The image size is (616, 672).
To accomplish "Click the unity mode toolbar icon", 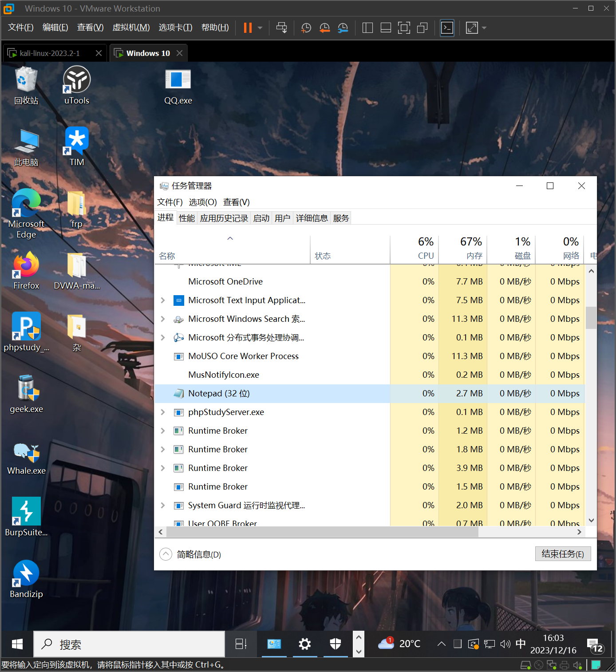I will click(422, 28).
